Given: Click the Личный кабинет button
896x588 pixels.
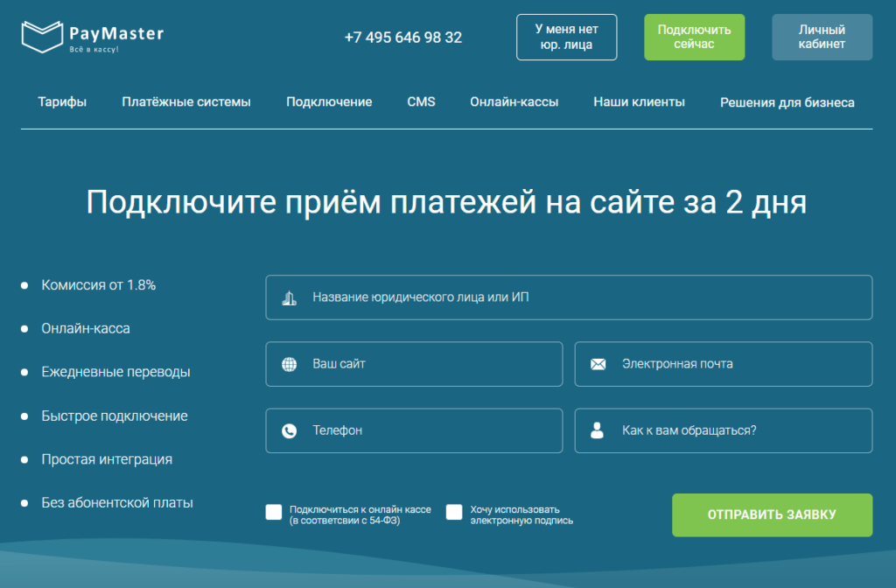Looking at the screenshot, I should click(822, 37).
